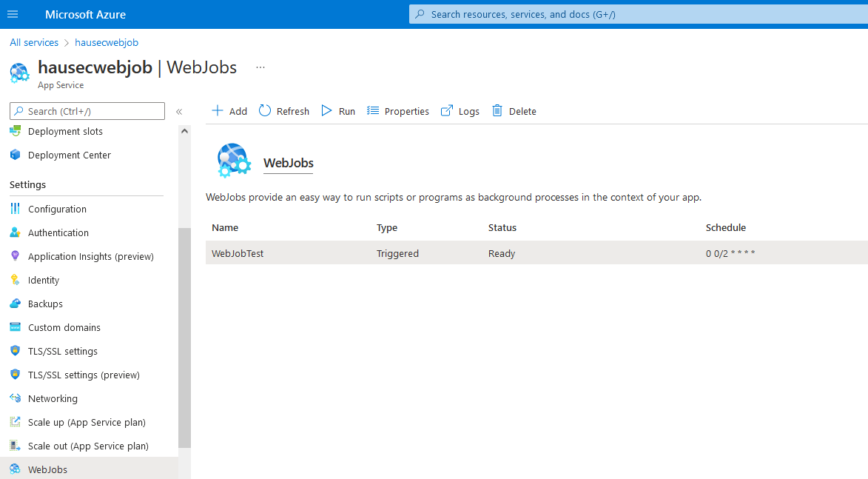Open Application Insights (preview)
This screenshot has width=868, height=479.
click(91, 256)
